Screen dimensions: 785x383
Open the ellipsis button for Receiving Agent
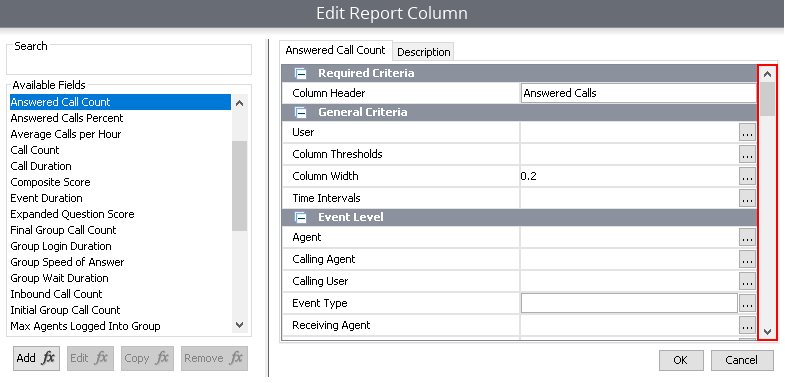tap(747, 325)
